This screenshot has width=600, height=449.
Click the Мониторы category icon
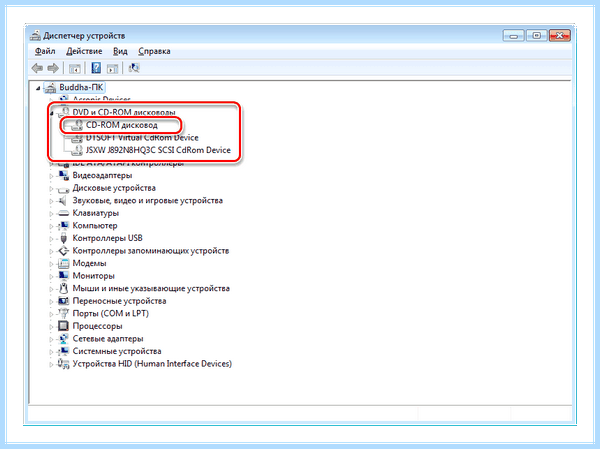63,276
